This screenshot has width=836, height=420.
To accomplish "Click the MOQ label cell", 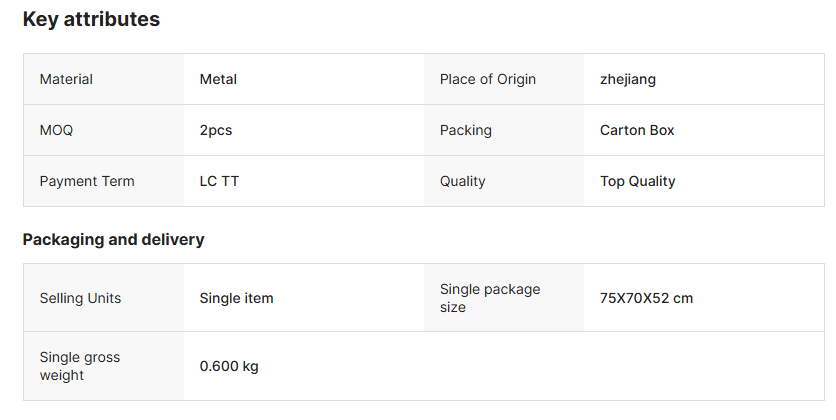I will [56, 130].
